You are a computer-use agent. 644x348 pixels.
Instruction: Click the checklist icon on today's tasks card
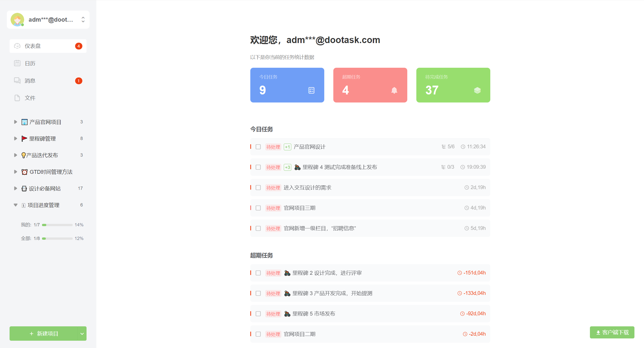click(x=311, y=90)
